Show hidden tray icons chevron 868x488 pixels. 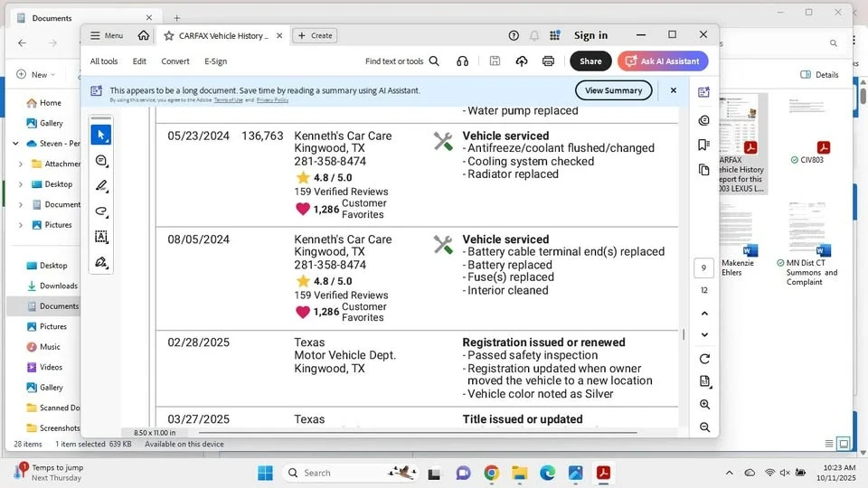[x=729, y=473]
